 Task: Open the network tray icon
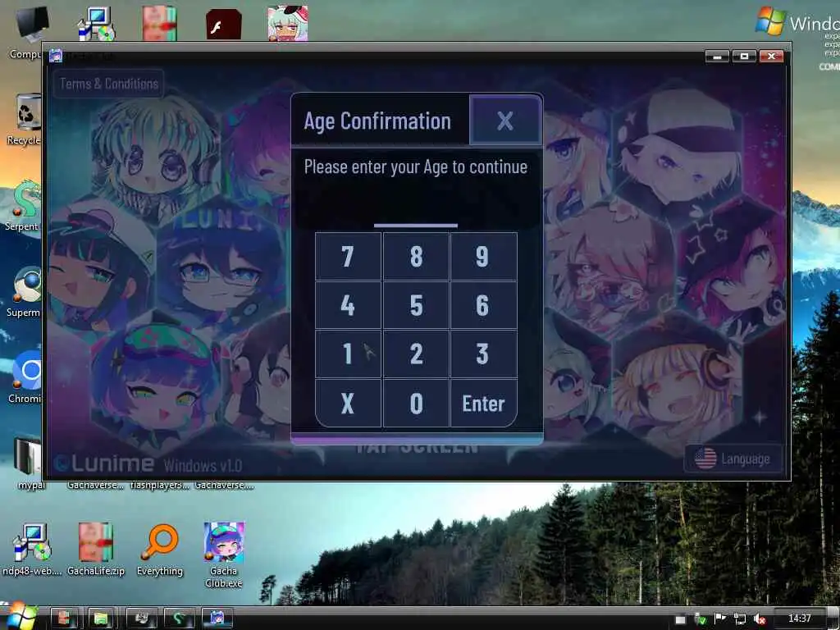coord(740,619)
